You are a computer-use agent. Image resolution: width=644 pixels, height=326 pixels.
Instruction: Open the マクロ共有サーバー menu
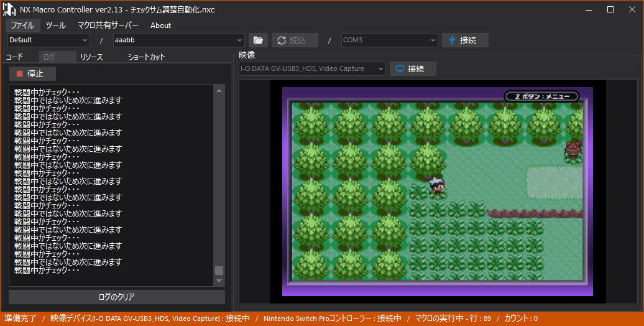[108, 25]
